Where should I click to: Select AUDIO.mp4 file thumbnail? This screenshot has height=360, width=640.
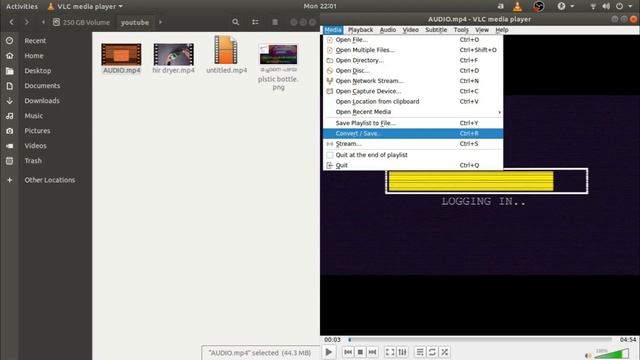pyautogui.click(x=121, y=54)
